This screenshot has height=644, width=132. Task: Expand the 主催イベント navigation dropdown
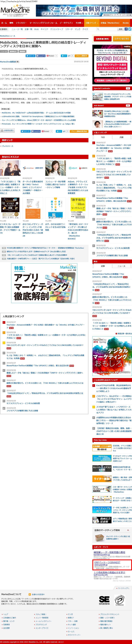91,23
